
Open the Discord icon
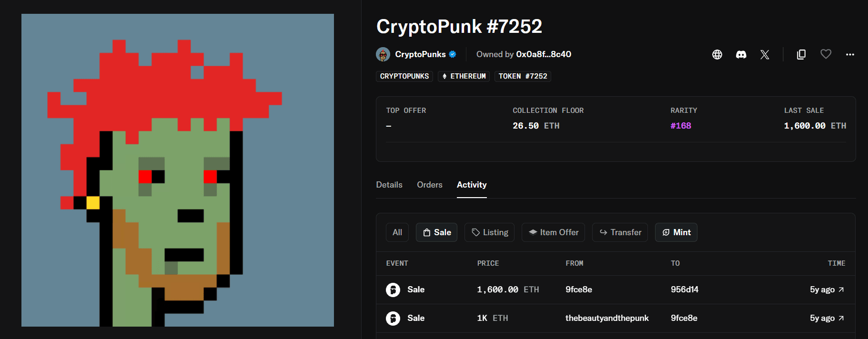click(x=741, y=54)
